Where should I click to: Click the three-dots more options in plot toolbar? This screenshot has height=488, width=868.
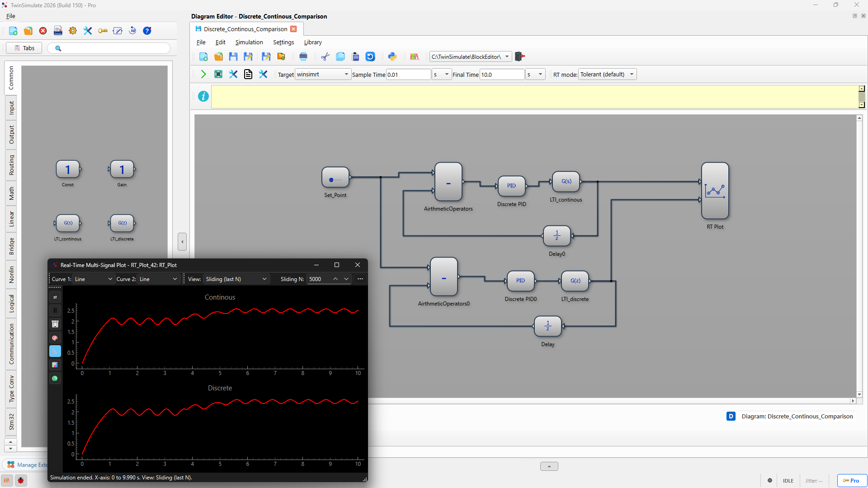[x=360, y=279]
